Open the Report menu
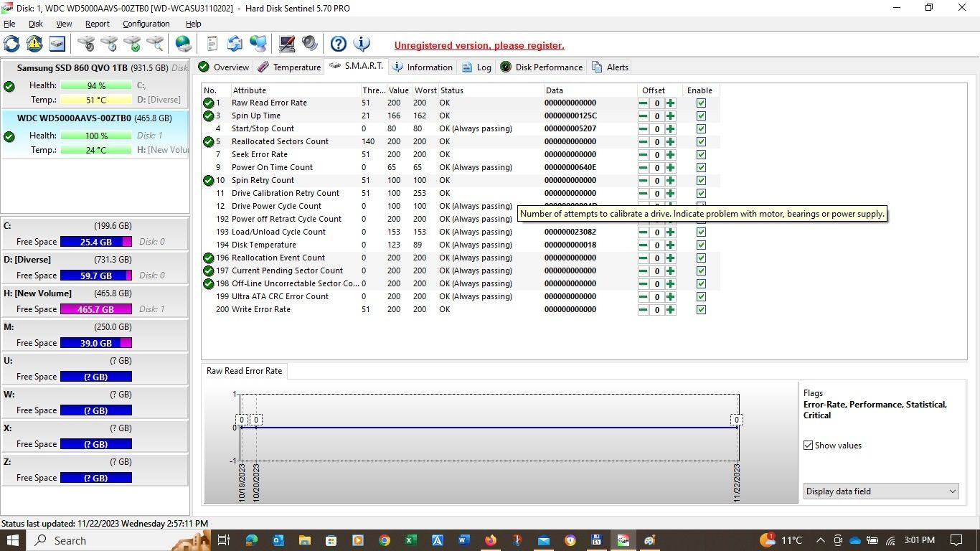Viewport: 980px width, 551px height. click(97, 24)
